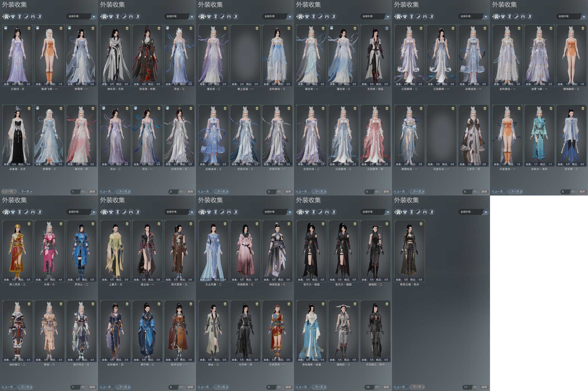Click the dye pot icon on 极涛飞澜·一 card
Viewport: 588px width, 391px height.
38,28
